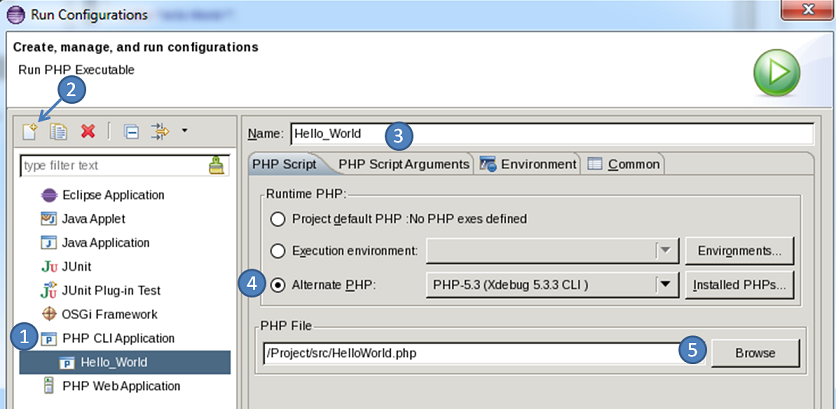This screenshot has width=836, height=409.
Task: Delete selected launch configuration with red X
Action: [x=88, y=131]
